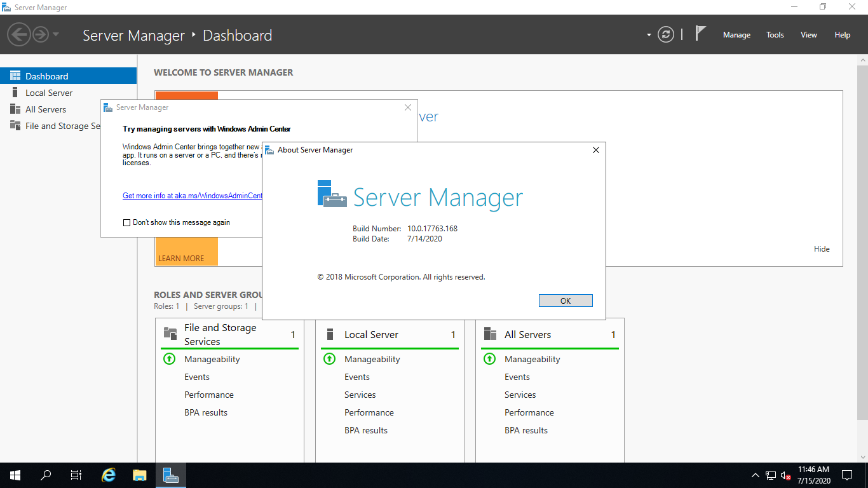Open the navigation history dropdown arrow

[56, 34]
